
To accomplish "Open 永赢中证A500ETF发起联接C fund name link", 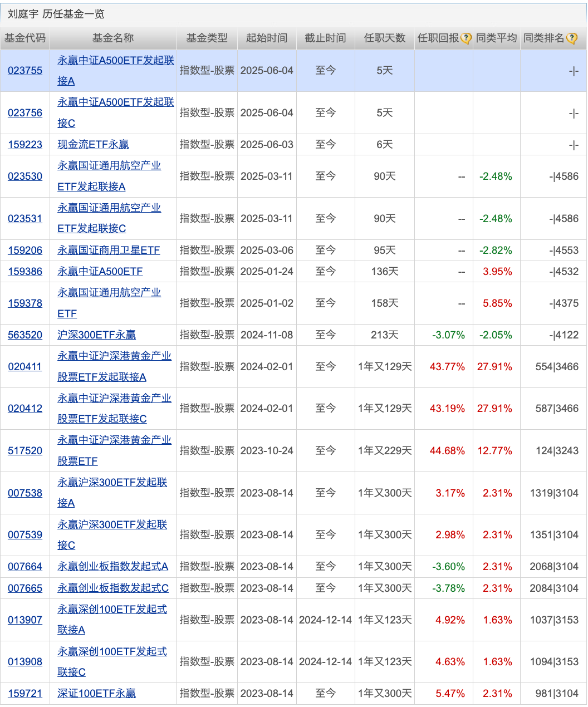I will point(115,113).
